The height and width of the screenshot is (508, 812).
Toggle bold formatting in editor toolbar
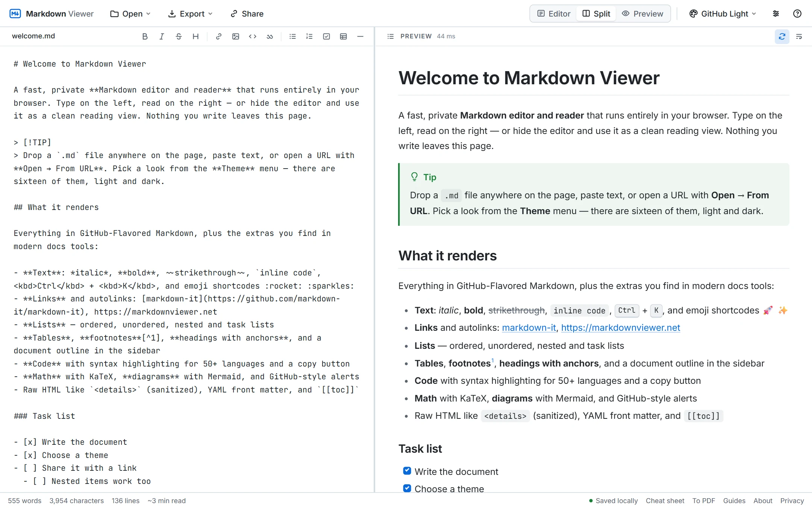(145, 37)
